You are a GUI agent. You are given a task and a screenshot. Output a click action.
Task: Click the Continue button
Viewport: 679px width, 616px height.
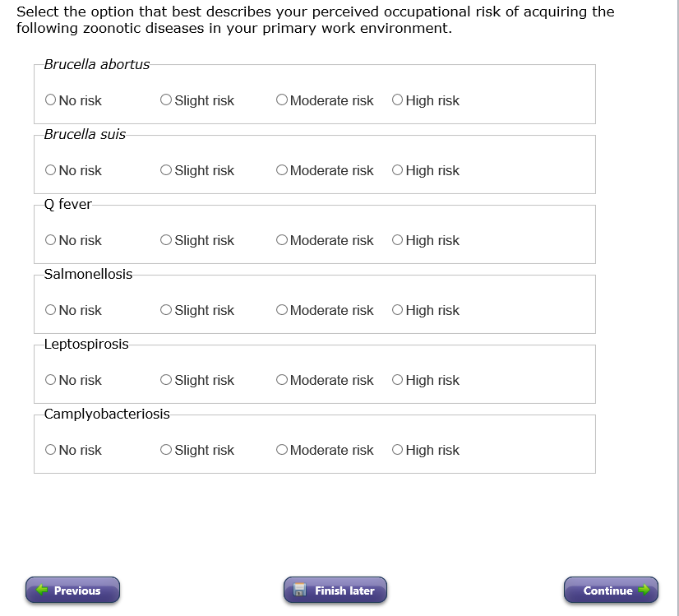point(611,591)
